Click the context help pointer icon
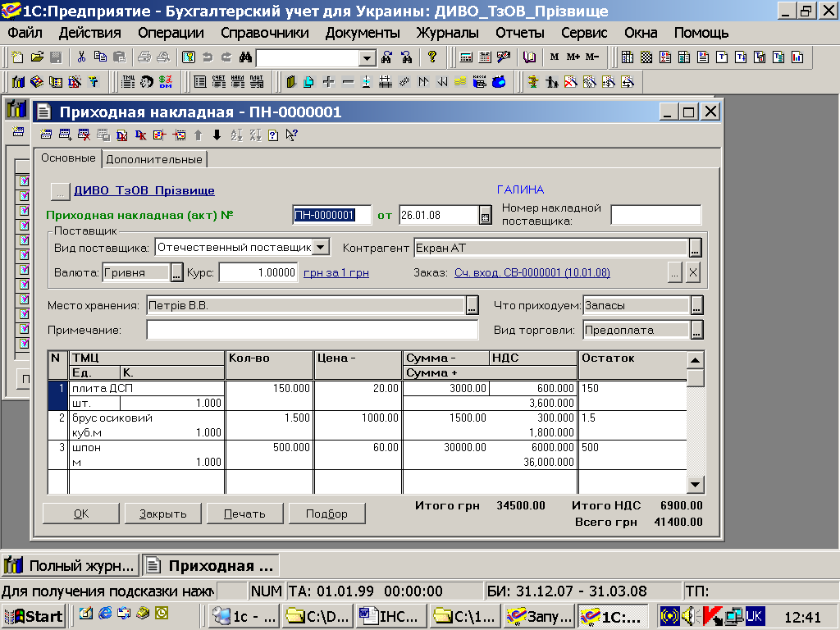 [x=291, y=135]
